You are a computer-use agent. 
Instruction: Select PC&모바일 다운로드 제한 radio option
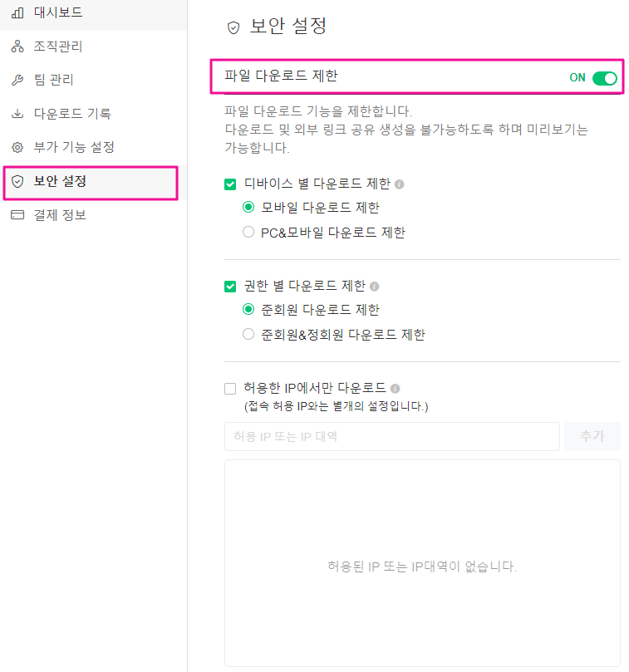[248, 233]
